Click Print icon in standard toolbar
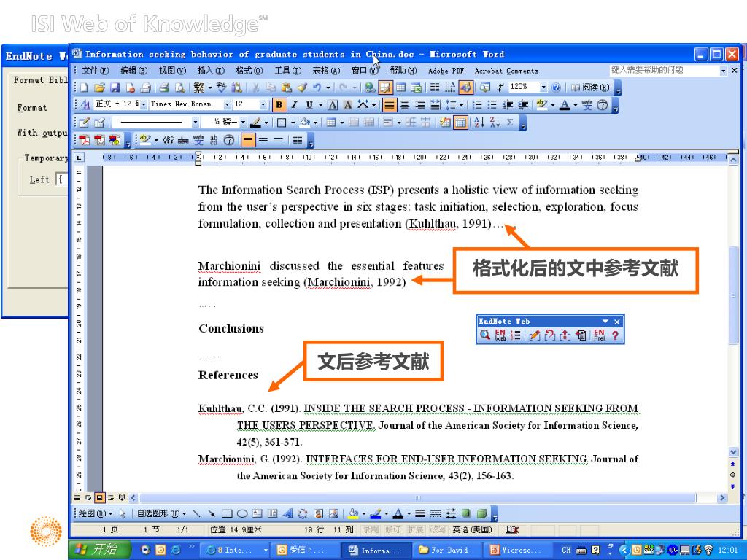 tap(164, 87)
